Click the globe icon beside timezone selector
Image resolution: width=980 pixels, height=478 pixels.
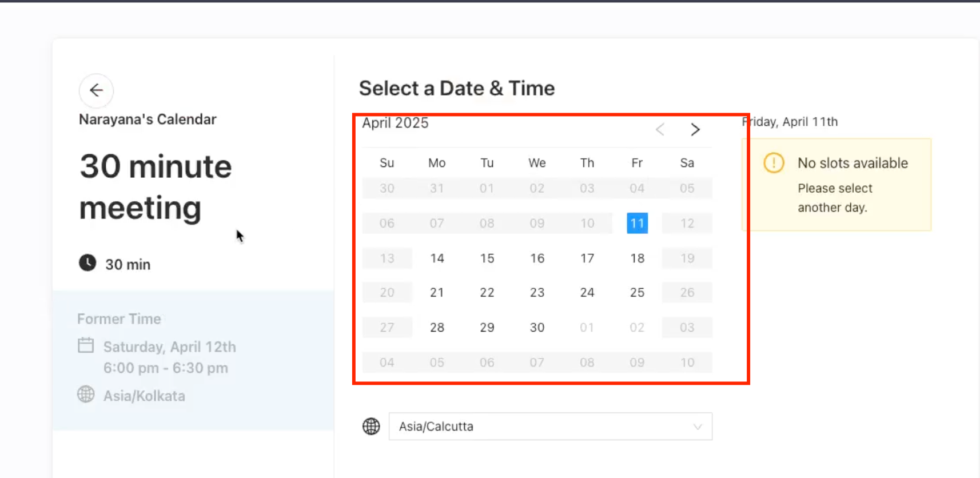coord(371,427)
